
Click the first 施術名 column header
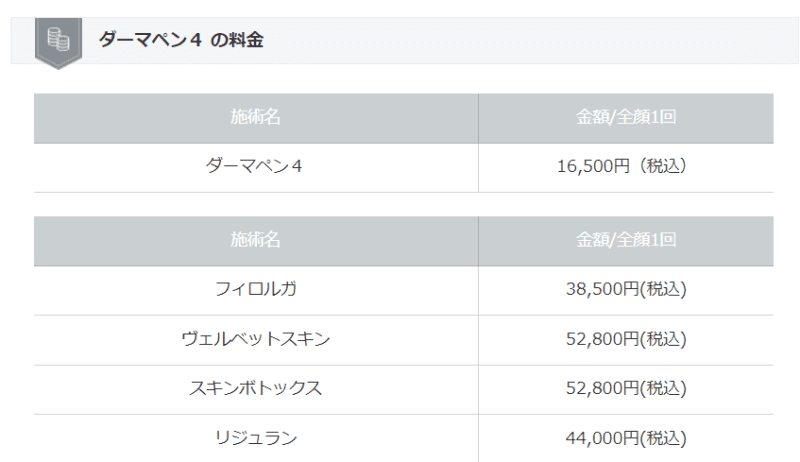click(x=256, y=118)
